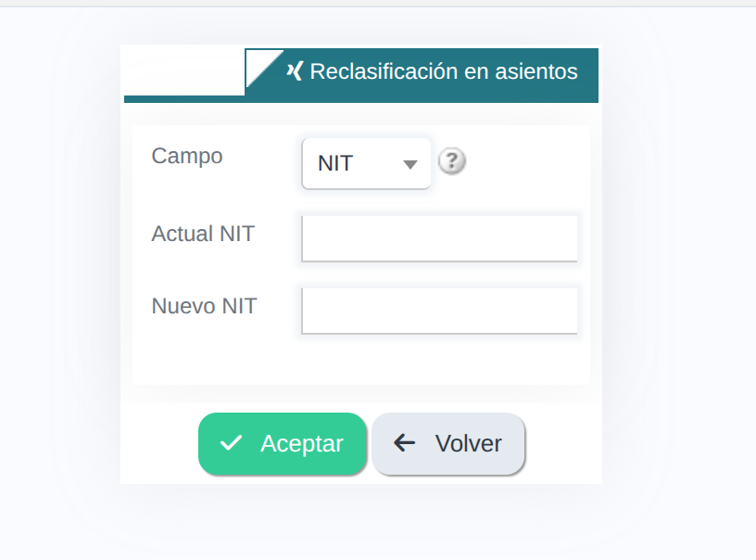Select the Reclasificación en asientos tab
Screen dimensions: 756x560
coord(422,72)
